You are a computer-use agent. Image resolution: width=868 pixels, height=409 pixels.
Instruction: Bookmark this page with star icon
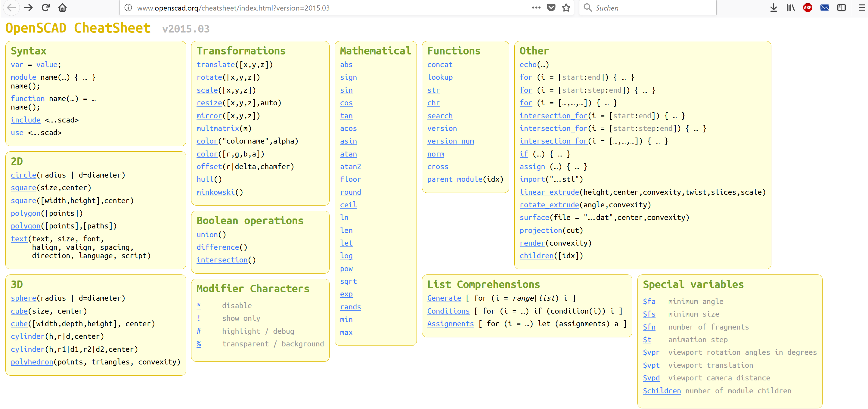(566, 8)
